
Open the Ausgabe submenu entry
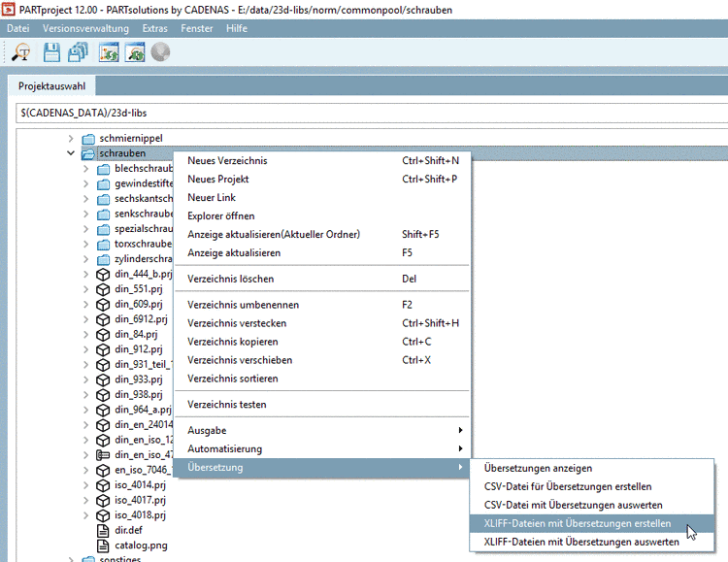207,430
